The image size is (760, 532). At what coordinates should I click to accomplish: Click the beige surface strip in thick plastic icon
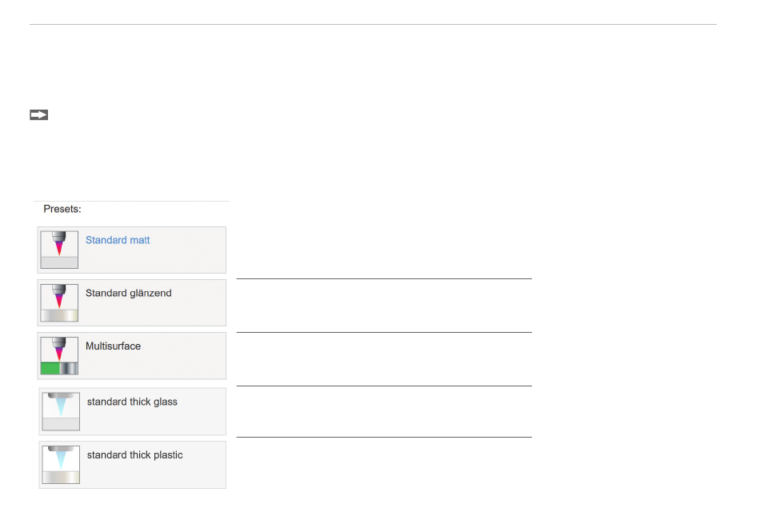tap(61, 478)
